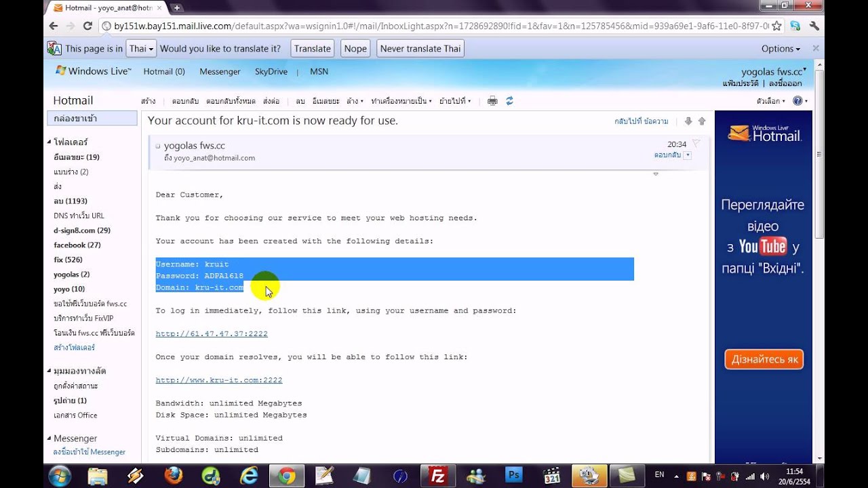The height and width of the screenshot is (488, 868).
Task: Open Windows Live Messenger taskbar icon
Action: pos(477,476)
